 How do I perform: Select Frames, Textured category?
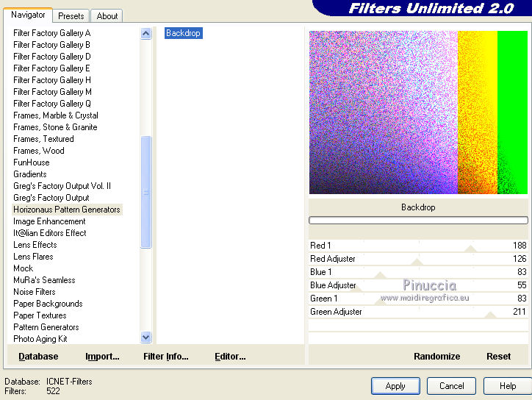coord(43,139)
